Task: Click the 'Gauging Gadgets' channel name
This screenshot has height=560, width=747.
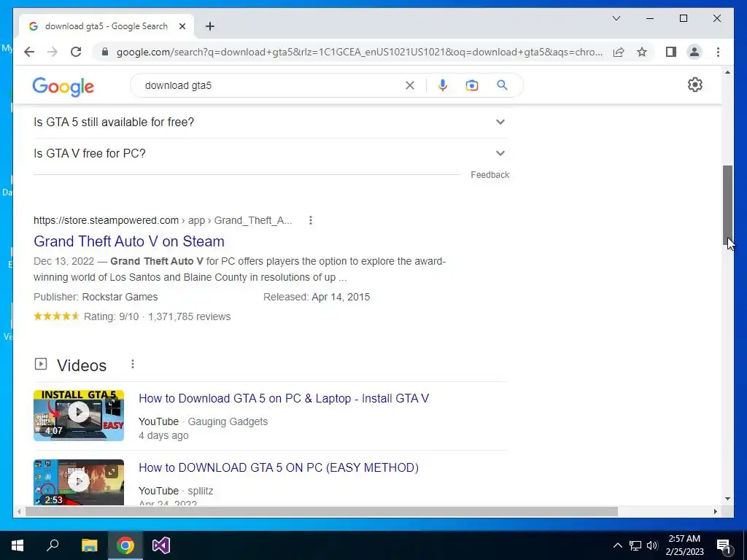Action: click(228, 421)
